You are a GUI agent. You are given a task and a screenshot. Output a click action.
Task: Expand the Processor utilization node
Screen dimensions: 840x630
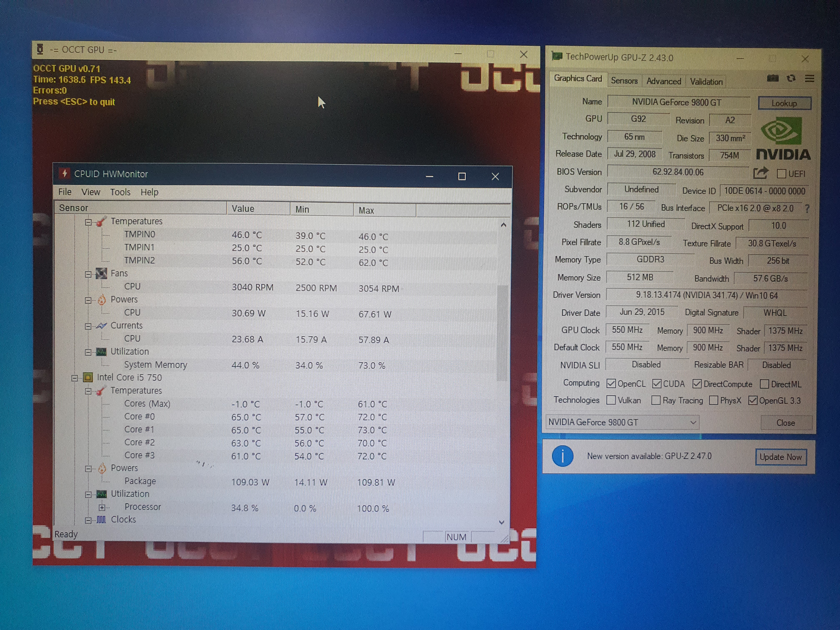pyautogui.click(x=102, y=507)
